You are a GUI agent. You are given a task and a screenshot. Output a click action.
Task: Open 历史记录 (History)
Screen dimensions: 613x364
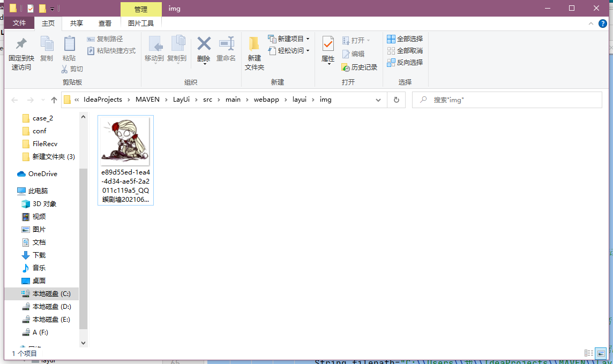tap(359, 67)
